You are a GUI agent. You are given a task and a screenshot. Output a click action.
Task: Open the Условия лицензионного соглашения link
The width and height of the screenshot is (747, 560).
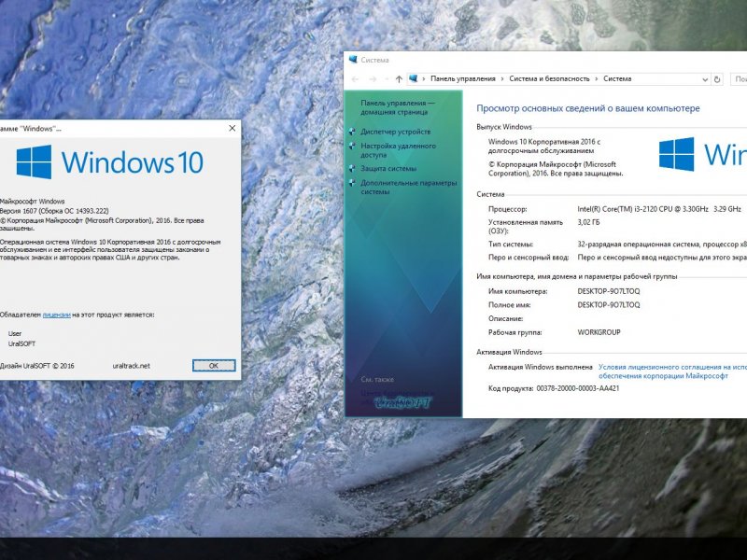pos(672,371)
